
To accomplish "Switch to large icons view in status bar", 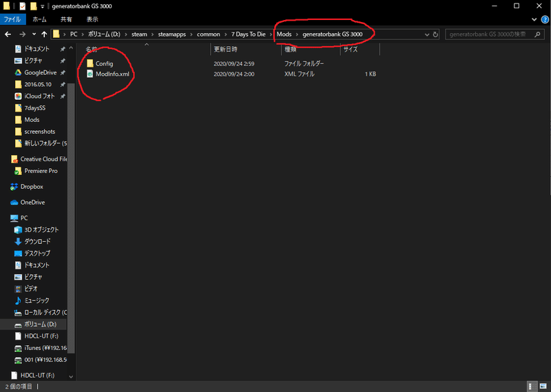I will tap(543, 386).
